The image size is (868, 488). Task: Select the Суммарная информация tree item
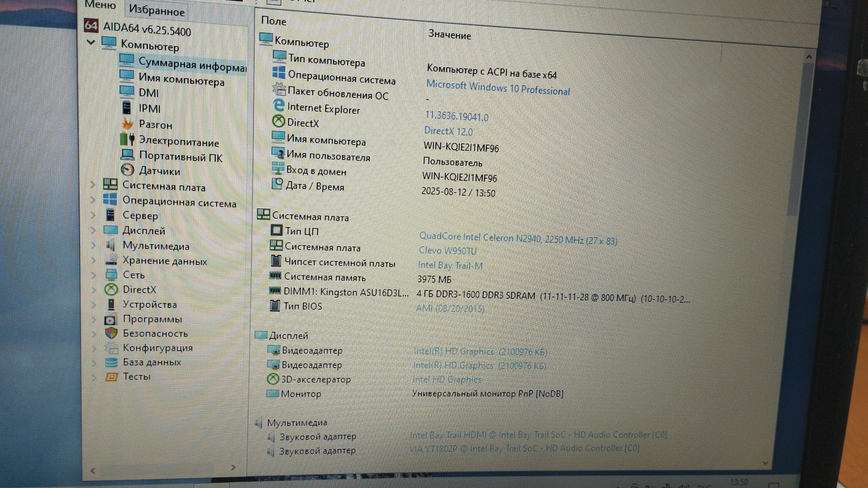(192, 64)
